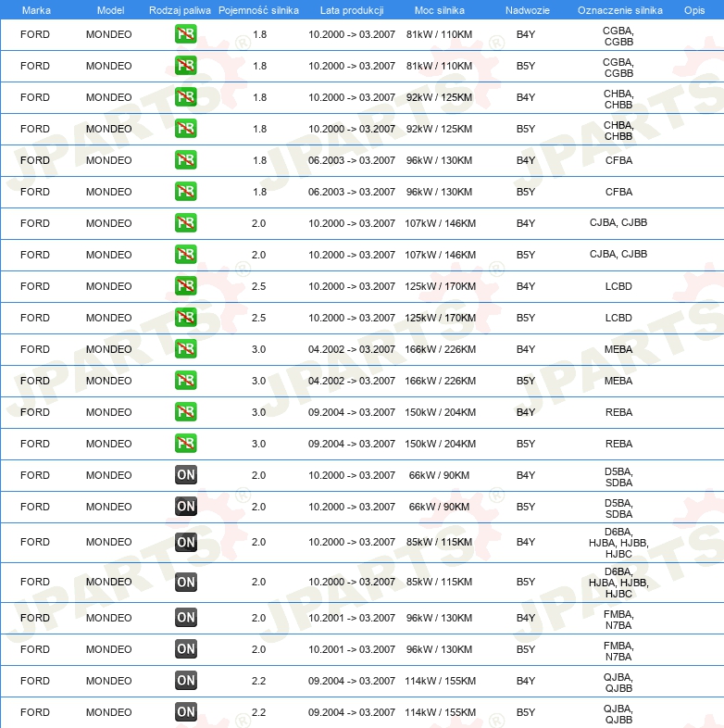Click date 10.2001 -> 03.2007 in FMBA B4Y row
The width and height of the screenshot is (724, 728).
(352, 618)
